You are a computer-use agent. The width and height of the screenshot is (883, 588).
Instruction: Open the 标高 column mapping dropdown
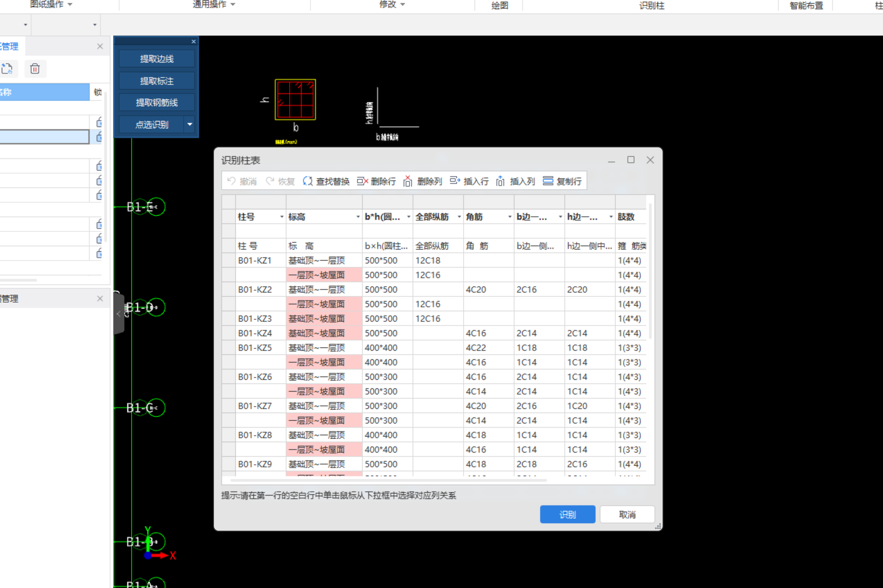(358, 217)
